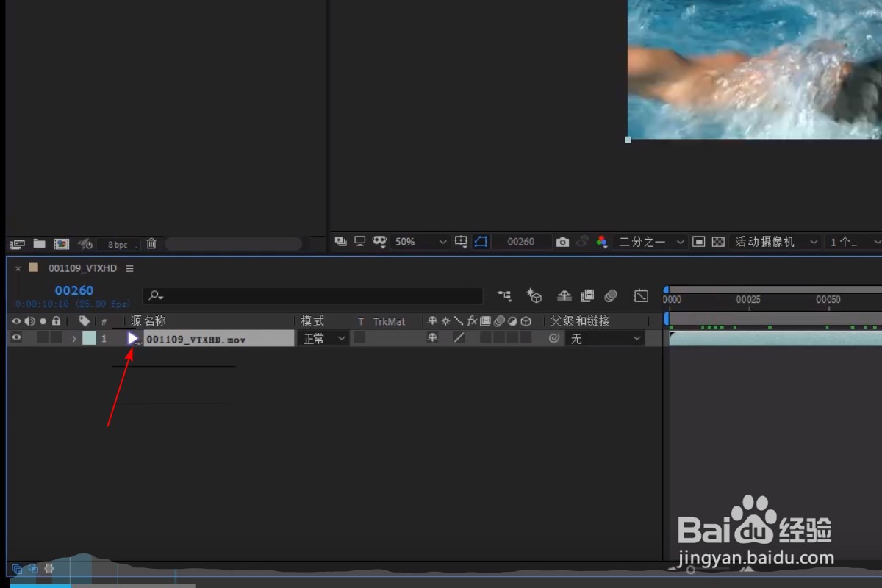This screenshot has height=588, width=882.
Task: Click the 8 bpc color depth button
Action: 118,245
